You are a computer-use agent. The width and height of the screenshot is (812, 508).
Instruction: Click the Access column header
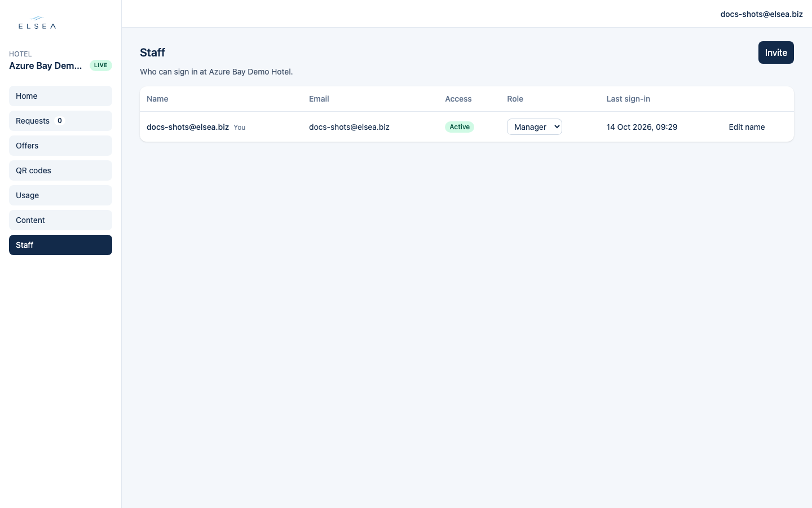click(458, 99)
